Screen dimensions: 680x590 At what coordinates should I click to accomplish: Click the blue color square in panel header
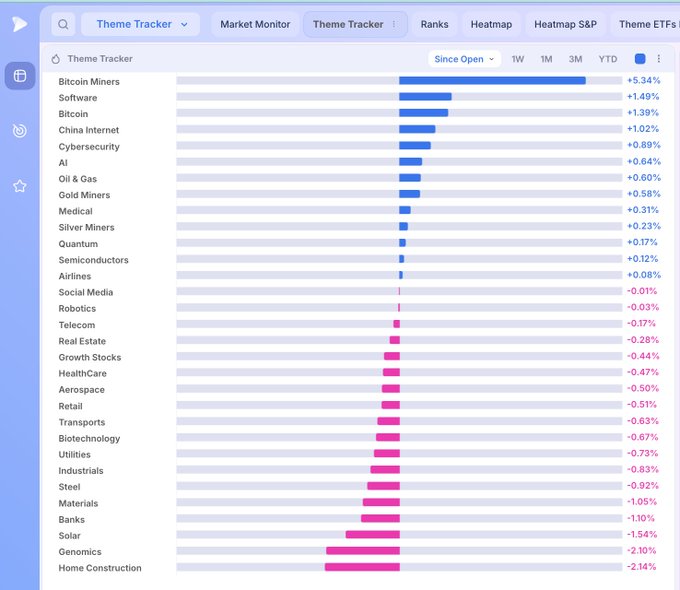click(x=640, y=59)
